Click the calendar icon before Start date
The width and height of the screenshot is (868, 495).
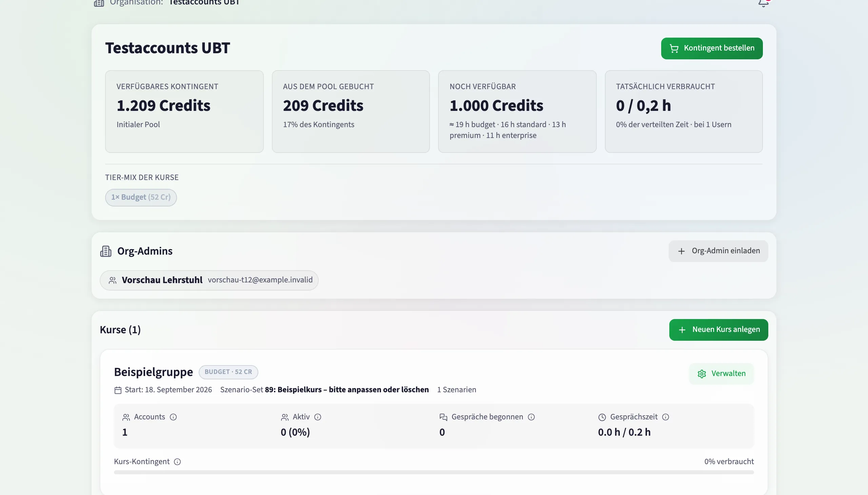[x=118, y=390]
